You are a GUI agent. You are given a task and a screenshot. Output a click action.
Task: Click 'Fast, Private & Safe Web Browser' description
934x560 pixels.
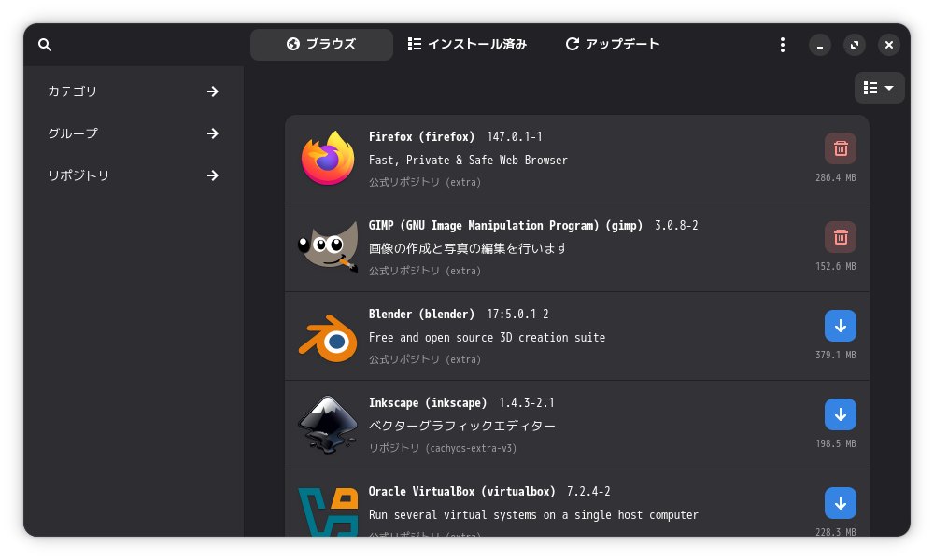tap(468, 161)
